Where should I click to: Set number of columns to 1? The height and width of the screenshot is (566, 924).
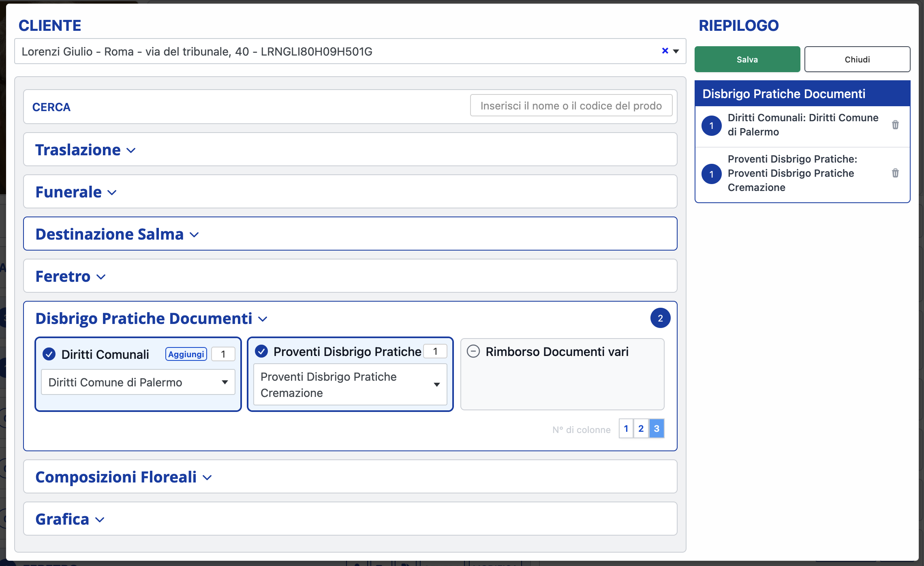tap(626, 429)
